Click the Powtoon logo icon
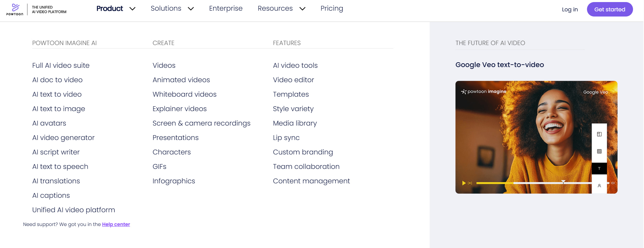This screenshot has height=248, width=644. coord(15,9)
